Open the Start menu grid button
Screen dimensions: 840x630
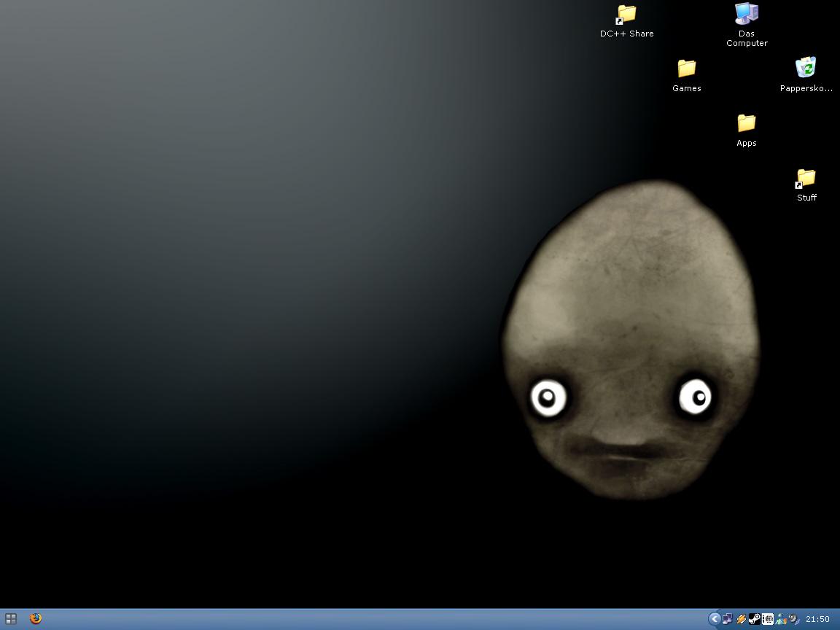(x=11, y=619)
